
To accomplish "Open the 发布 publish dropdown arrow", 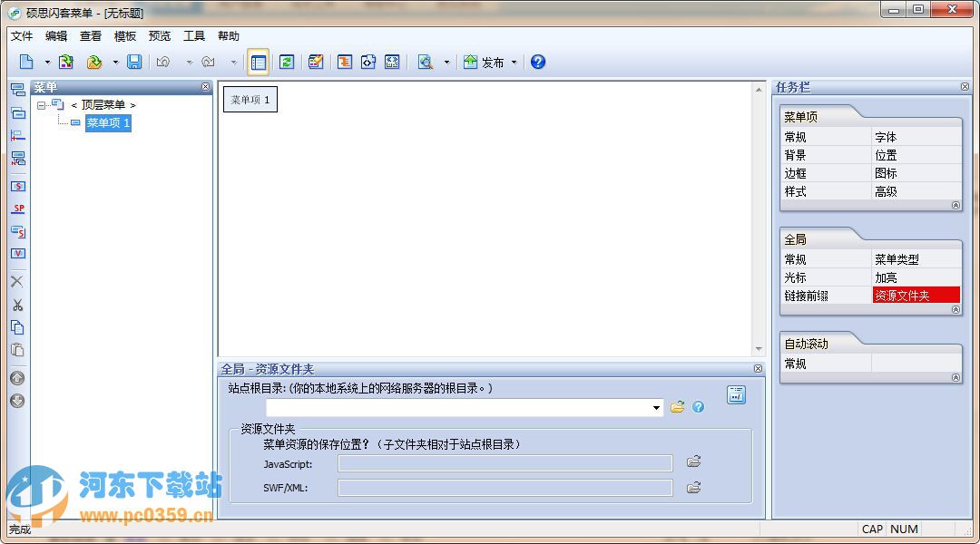I will [513, 62].
